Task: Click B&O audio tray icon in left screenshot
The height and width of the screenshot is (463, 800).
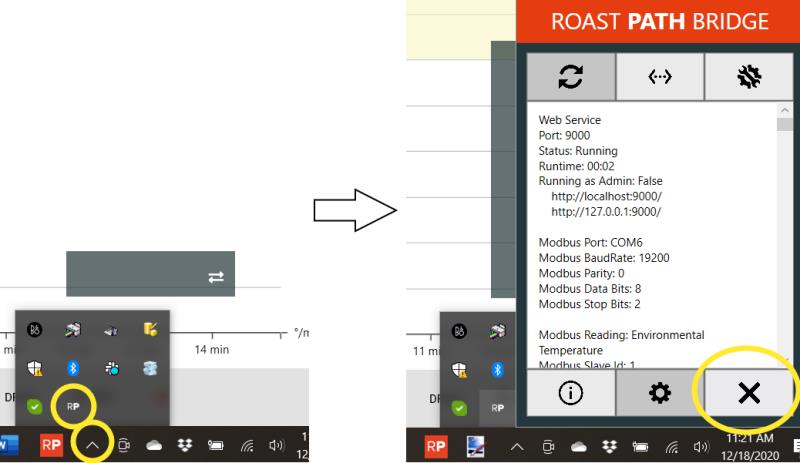Action: click(35, 330)
